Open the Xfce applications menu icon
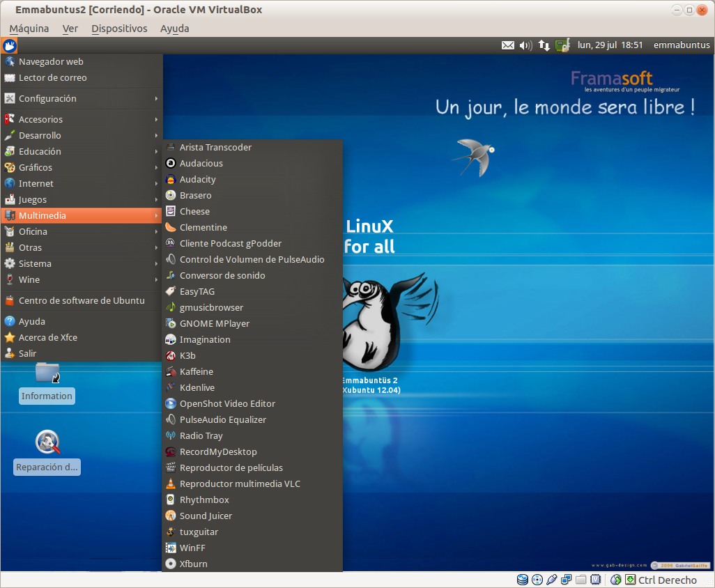This screenshot has height=588, width=715. coord(9,46)
